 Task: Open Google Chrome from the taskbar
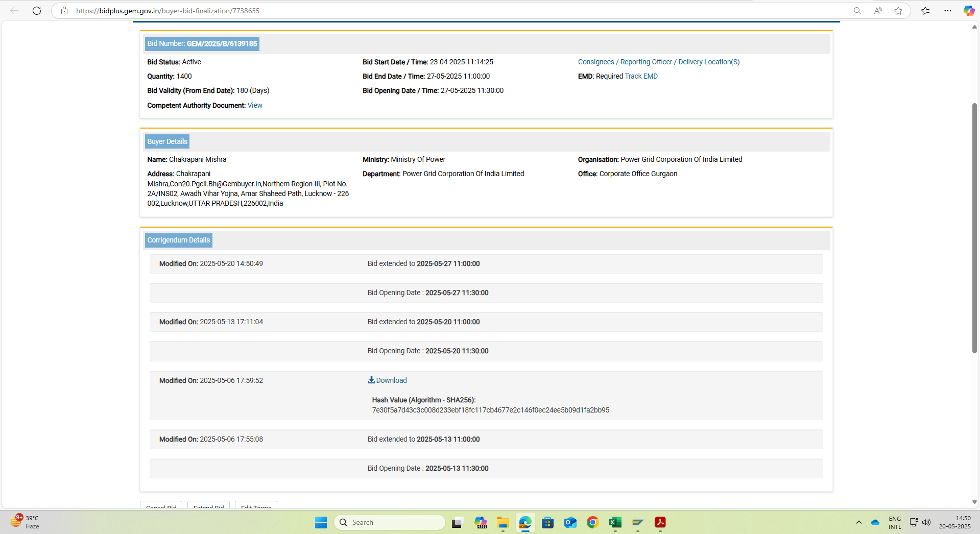pos(593,522)
